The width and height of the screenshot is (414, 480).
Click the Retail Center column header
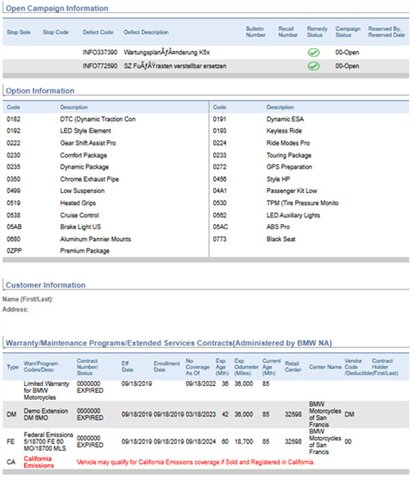[x=293, y=367]
